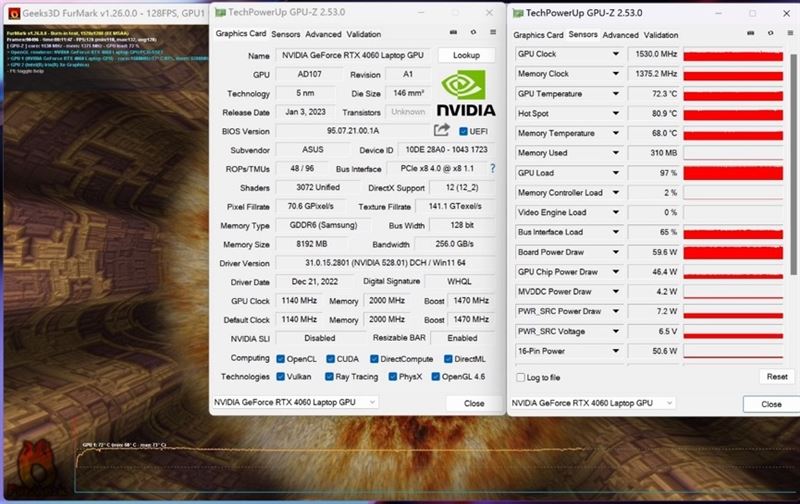The height and width of the screenshot is (504, 800).
Task: Open the Memory Temperature sensor dropdown
Action: [616, 133]
